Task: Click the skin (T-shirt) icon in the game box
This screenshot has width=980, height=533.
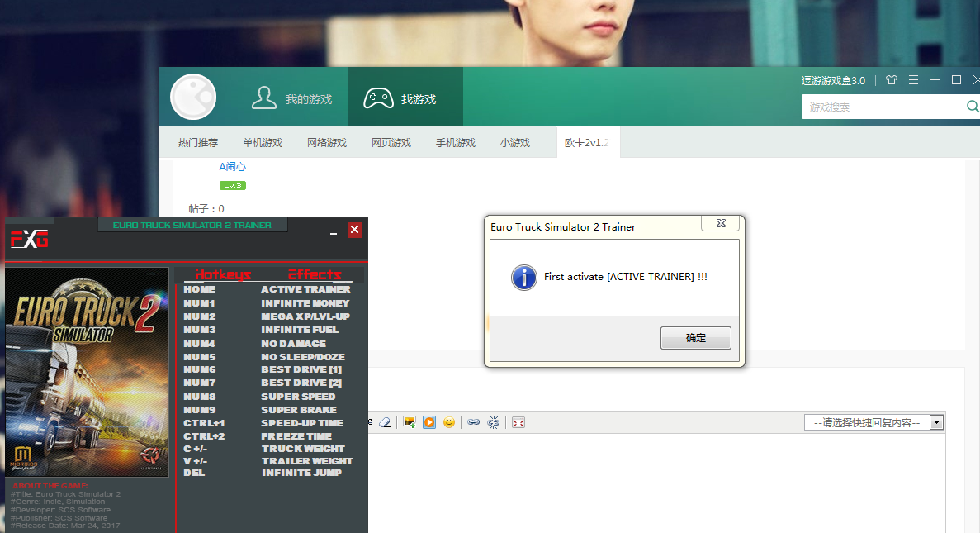Action: coord(892,80)
